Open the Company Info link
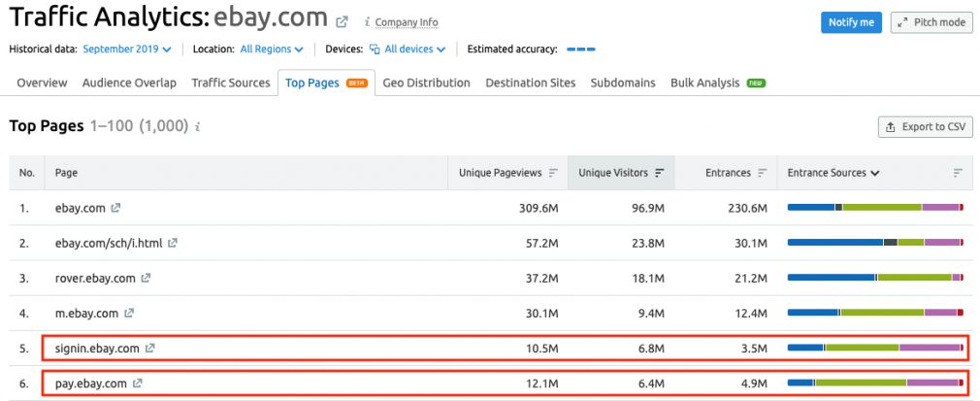The width and height of the screenshot is (980, 401). coord(407,22)
